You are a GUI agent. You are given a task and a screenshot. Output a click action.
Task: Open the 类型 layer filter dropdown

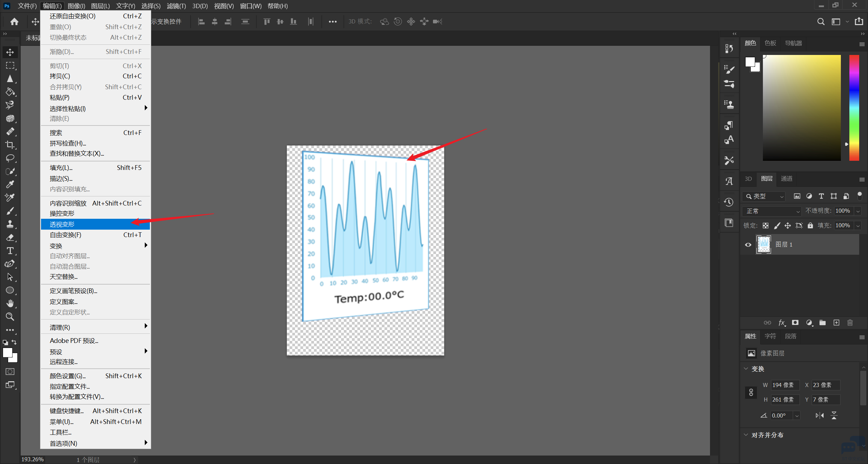(764, 196)
